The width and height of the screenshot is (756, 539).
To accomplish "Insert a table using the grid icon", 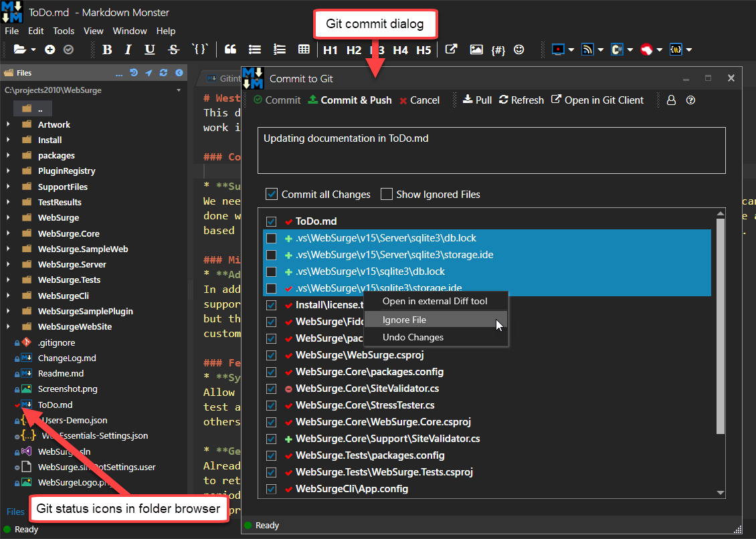I will point(304,49).
